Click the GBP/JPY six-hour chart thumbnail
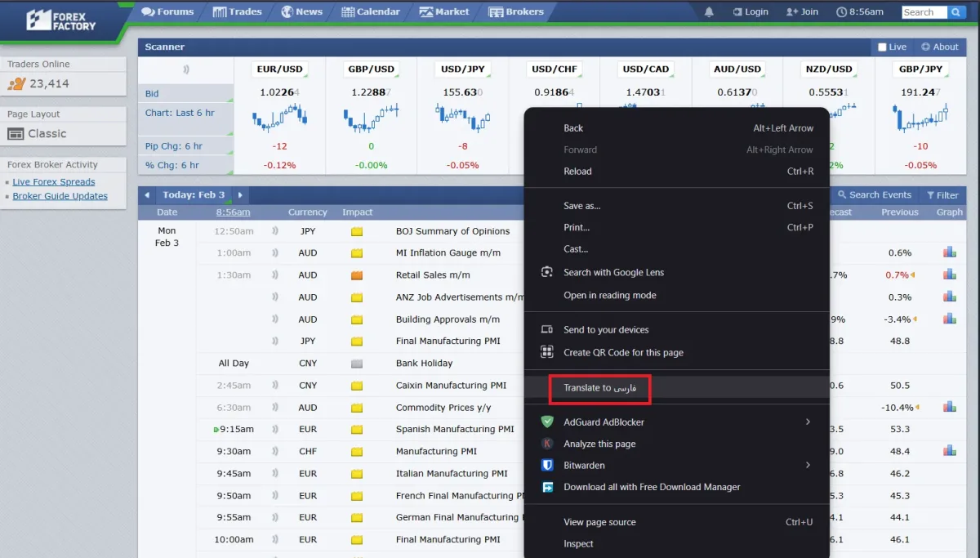The width and height of the screenshot is (980, 558). click(920, 118)
